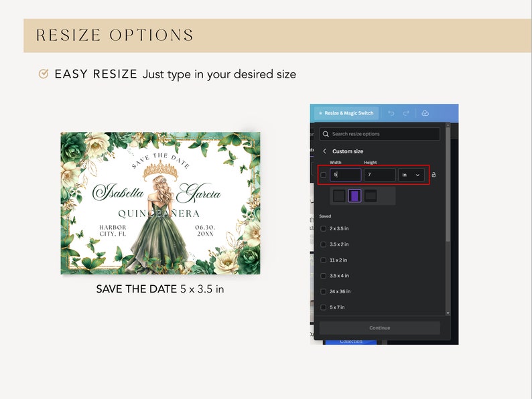Redo using the forward arrow icon

[406, 113]
